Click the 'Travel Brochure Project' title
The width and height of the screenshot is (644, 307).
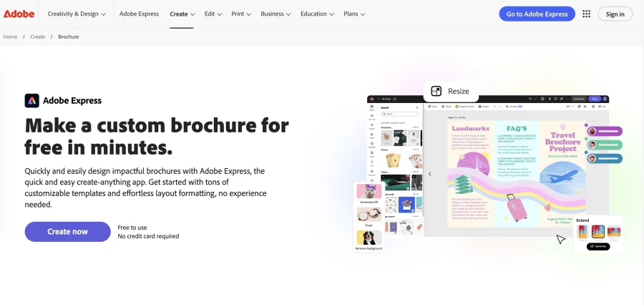point(562,142)
